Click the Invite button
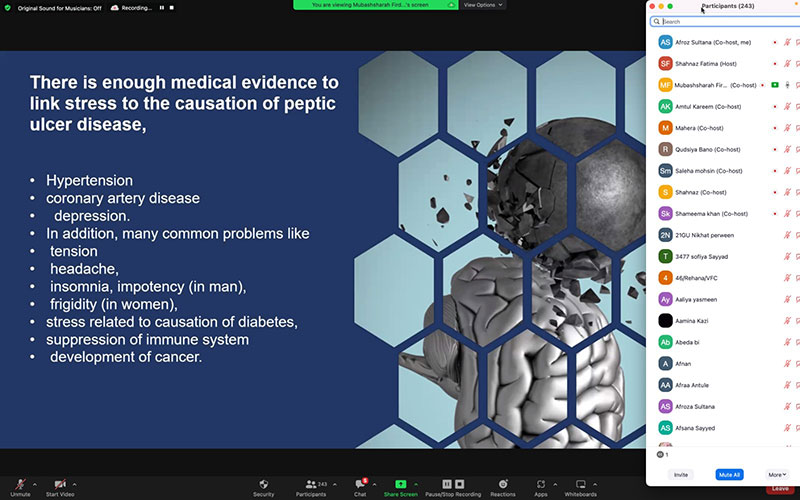 point(681,474)
